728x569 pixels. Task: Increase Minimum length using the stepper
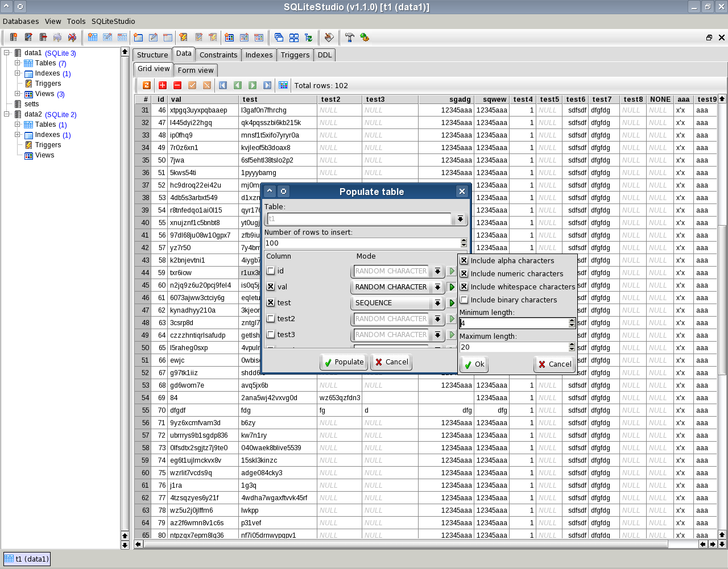[x=570, y=319]
